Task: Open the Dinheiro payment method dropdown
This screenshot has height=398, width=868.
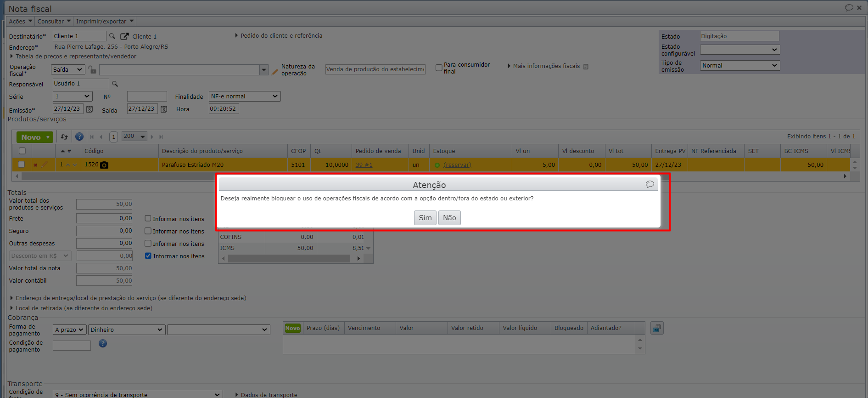Action: tap(126, 330)
